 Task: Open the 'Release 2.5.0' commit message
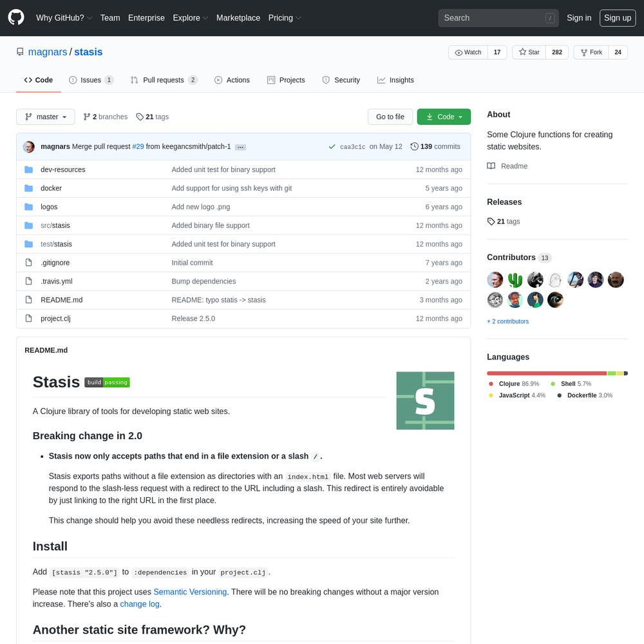click(x=193, y=318)
